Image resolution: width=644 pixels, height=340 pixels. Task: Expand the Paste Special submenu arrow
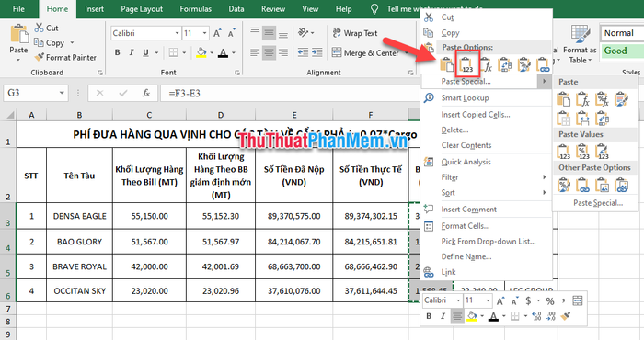pyautogui.click(x=545, y=81)
